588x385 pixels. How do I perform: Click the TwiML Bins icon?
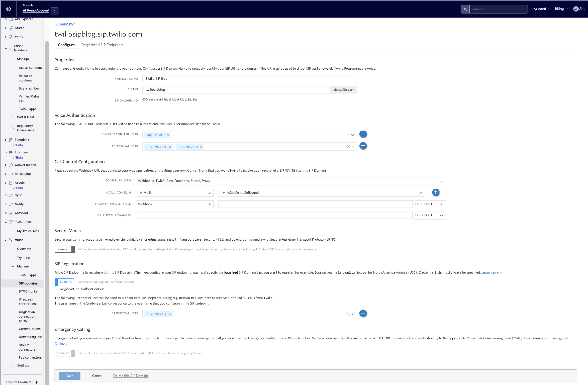tap(11, 222)
